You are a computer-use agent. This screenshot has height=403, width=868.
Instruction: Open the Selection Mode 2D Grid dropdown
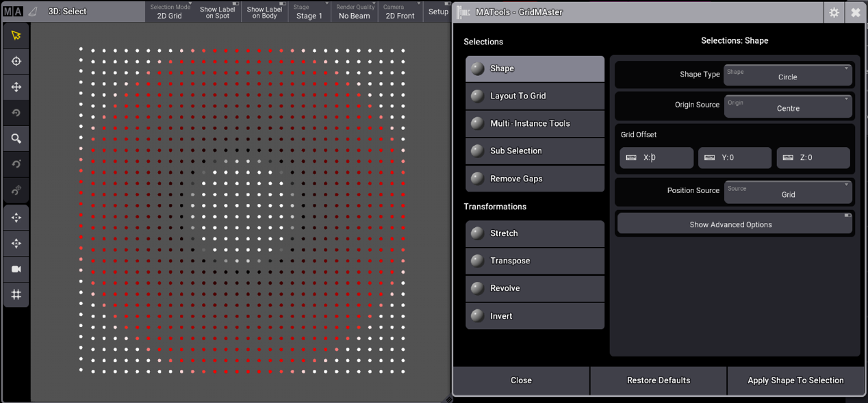click(x=170, y=12)
